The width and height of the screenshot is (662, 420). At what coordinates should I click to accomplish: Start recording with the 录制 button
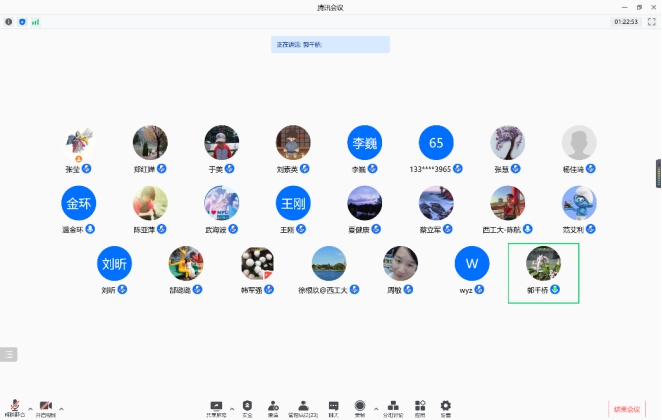pyautogui.click(x=360, y=407)
